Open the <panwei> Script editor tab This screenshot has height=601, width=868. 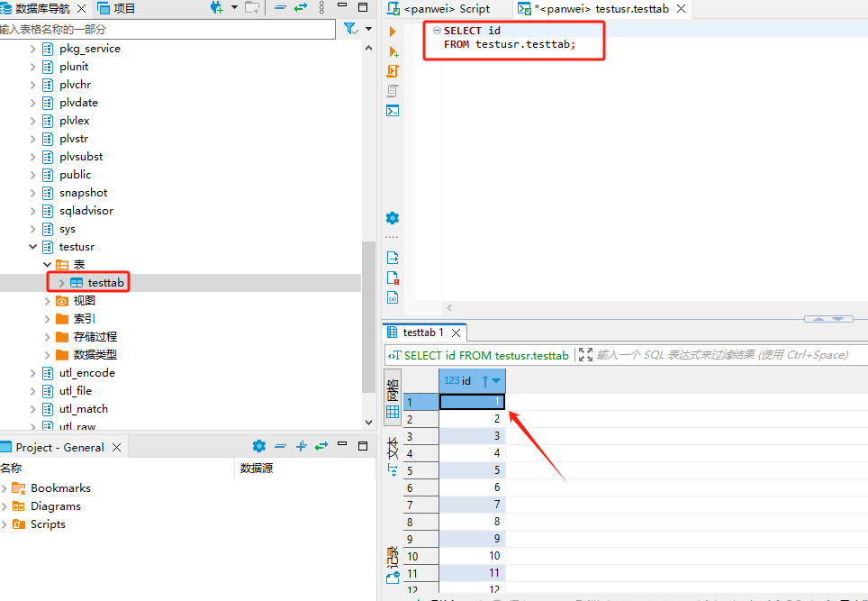[x=439, y=9]
